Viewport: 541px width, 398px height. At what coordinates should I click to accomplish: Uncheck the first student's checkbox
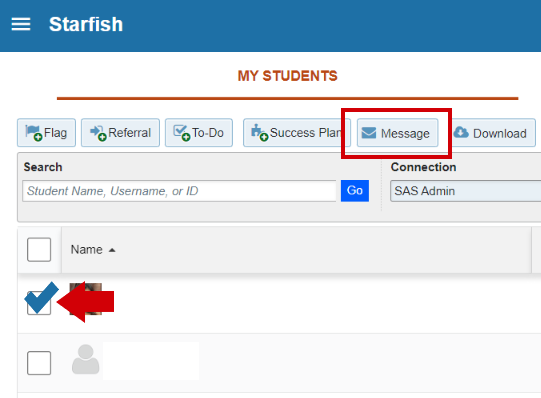coord(39,303)
